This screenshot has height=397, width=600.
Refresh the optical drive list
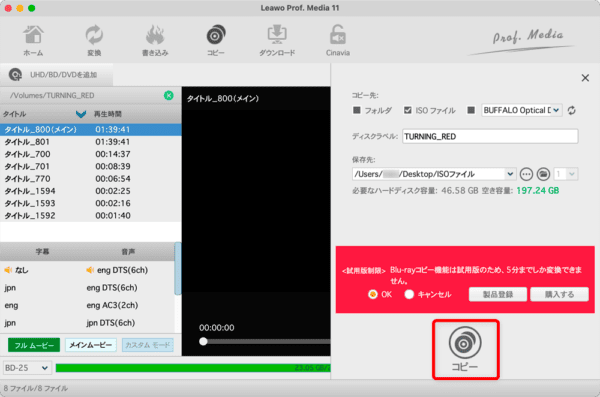(x=572, y=110)
